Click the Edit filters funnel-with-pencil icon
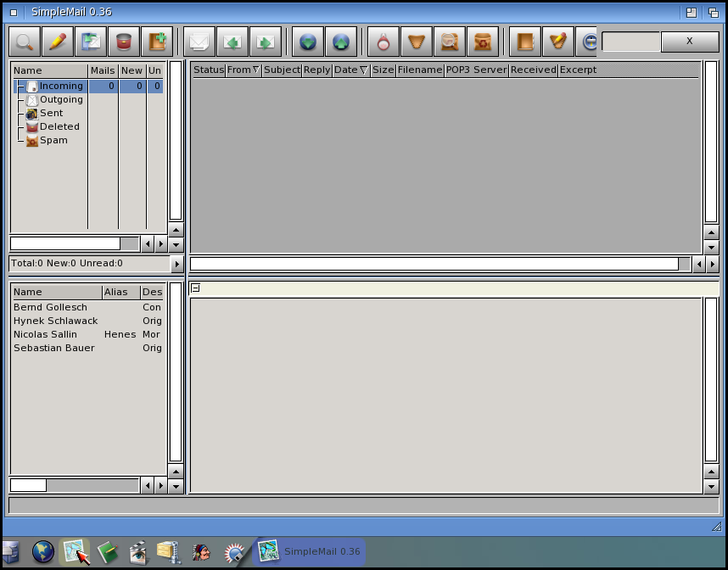 (558, 42)
